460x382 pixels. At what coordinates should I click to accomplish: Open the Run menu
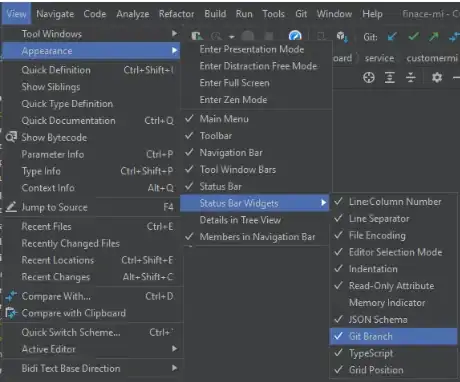pos(244,14)
